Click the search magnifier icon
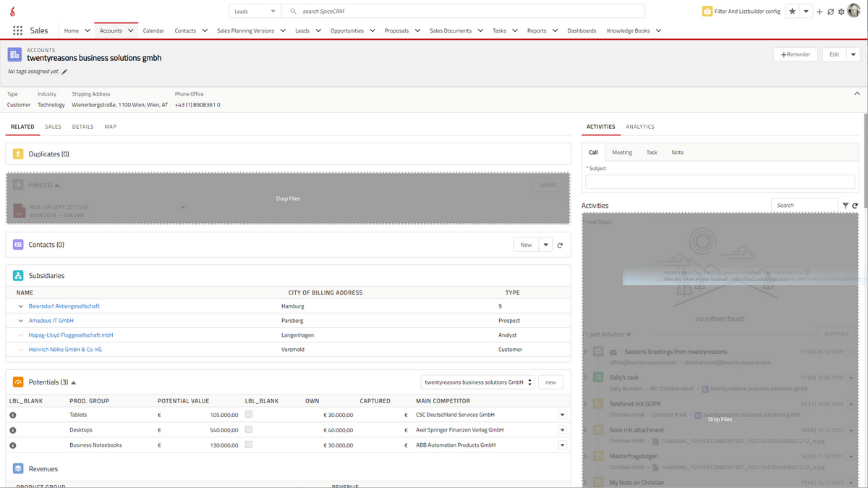 [x=293, y=12]
